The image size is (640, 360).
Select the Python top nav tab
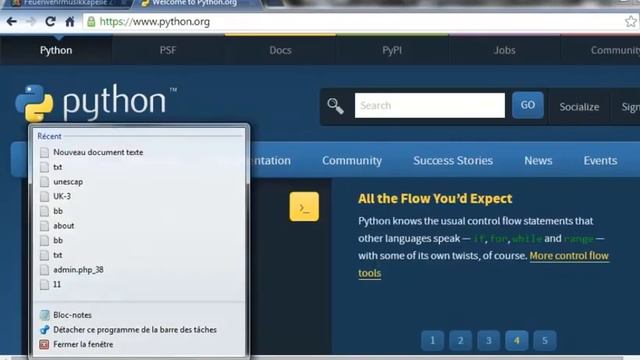point(56,50)
